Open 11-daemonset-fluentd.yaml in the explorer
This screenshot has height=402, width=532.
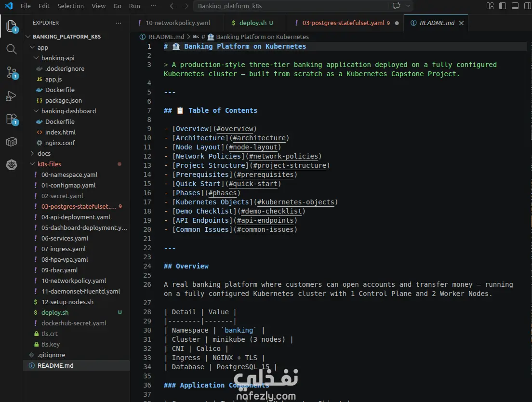pyautogui.click(x=80, y=292)
